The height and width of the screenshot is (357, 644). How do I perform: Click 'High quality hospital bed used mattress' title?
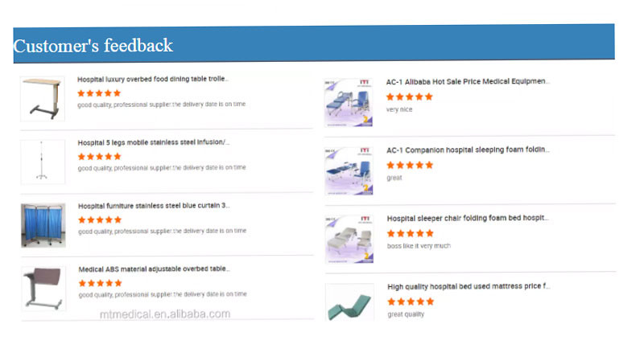(469, 286)
